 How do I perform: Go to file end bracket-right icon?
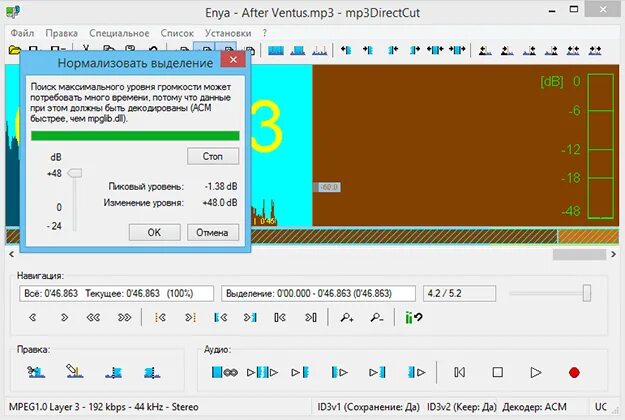pyautogui.click(x=311, y=318)
